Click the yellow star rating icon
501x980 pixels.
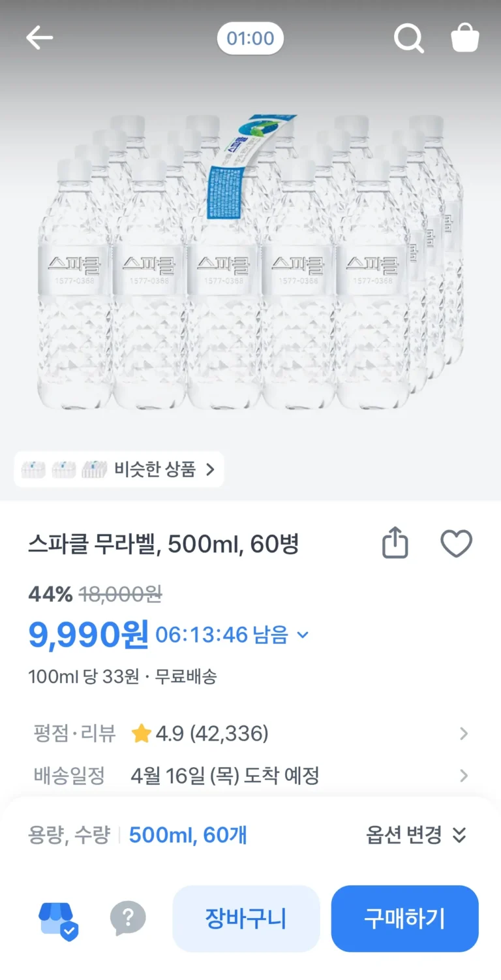coord(141,734)
